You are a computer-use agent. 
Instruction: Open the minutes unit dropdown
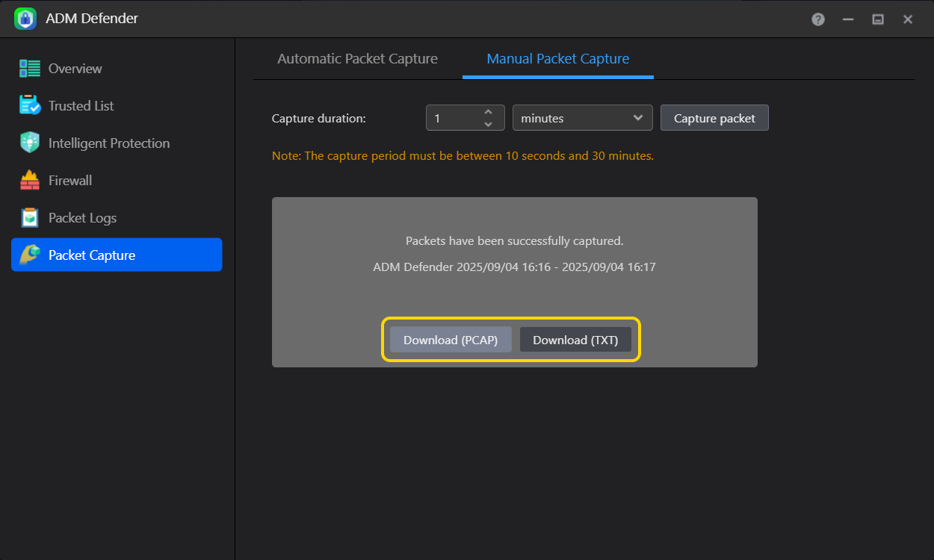[x=583, y=118]
